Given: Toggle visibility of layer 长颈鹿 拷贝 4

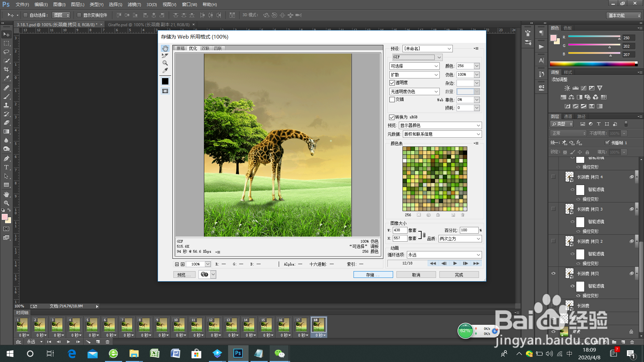Looking at the screenshot, I should click(553, 177).
